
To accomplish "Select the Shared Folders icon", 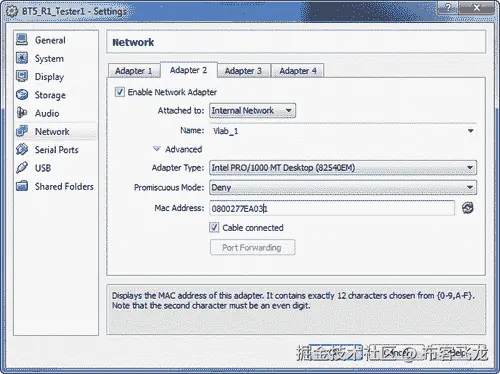I will pos(22,186).
